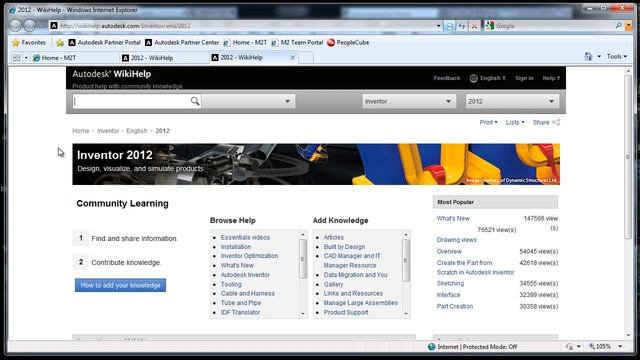Click the Google search magnifier icon

(x=619, y=26)
